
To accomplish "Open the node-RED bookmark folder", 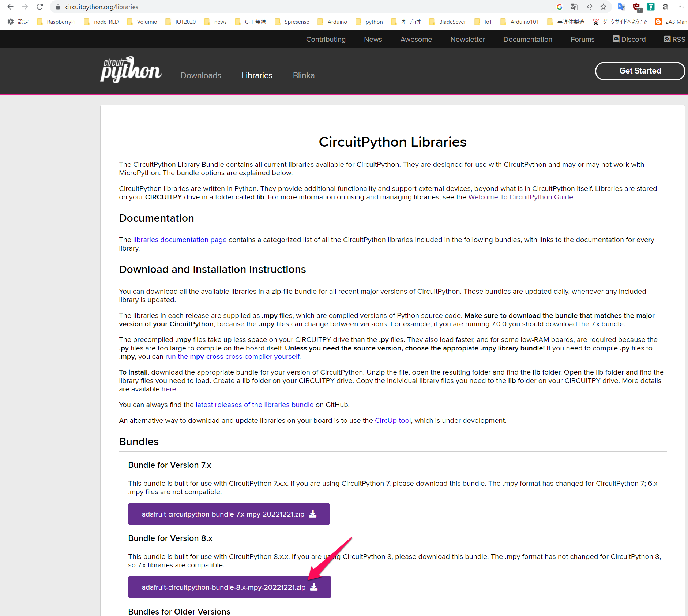I will click(101, 22).
